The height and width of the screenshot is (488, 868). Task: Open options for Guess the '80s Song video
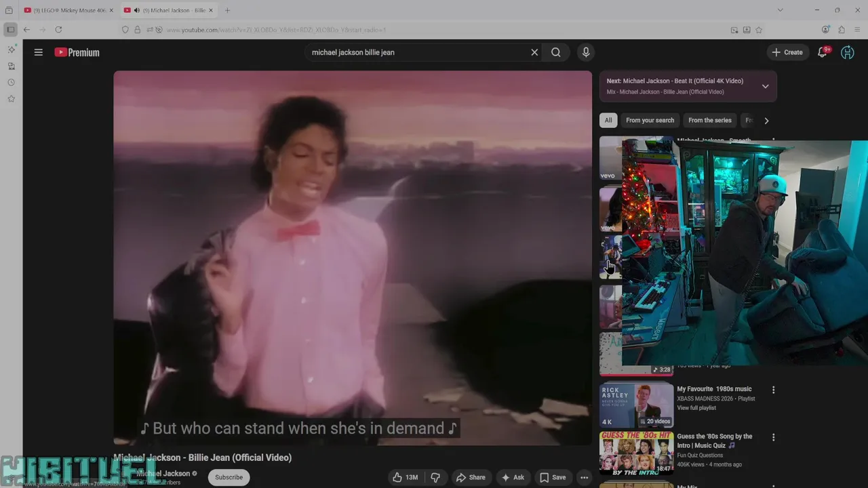(x=773, y=437)
